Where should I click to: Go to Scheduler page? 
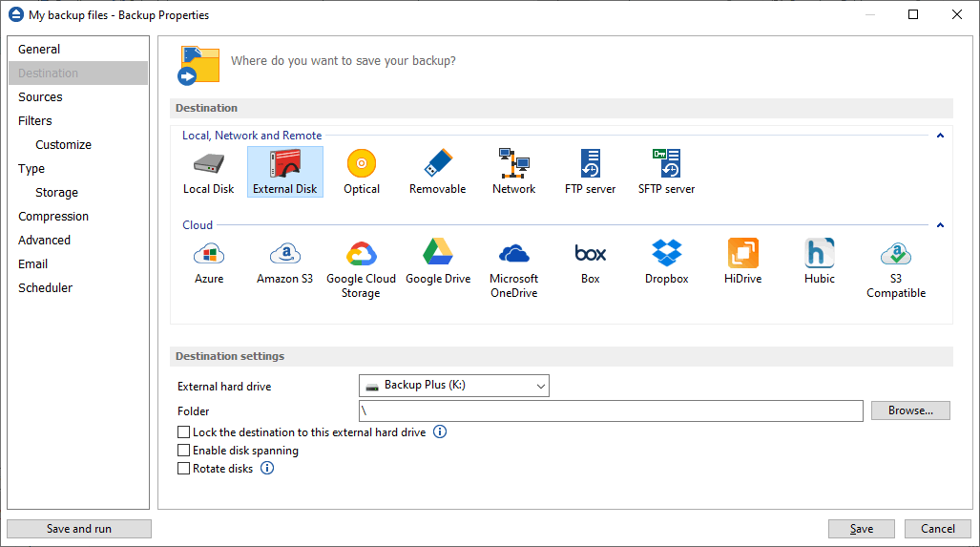pyautogui.click(x=78, y=287)
